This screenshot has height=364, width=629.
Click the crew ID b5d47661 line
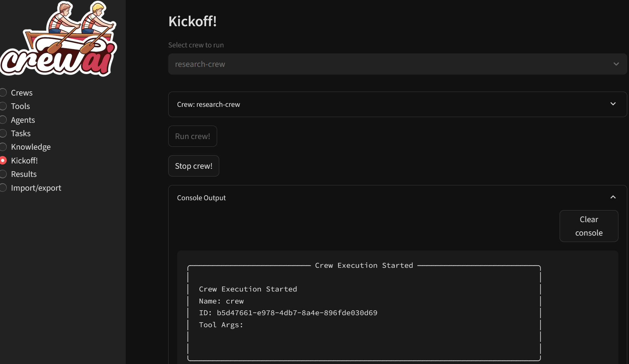(288, 313)
